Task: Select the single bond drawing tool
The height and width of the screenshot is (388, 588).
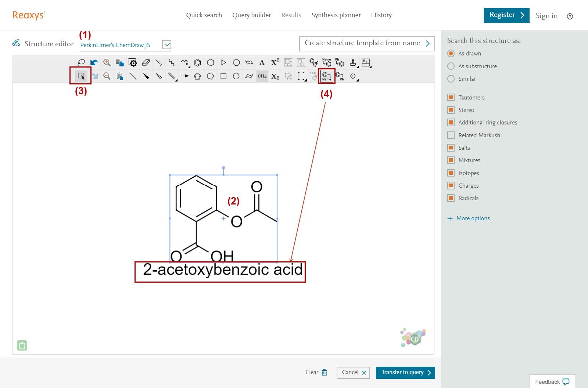Action: (133, 76)
